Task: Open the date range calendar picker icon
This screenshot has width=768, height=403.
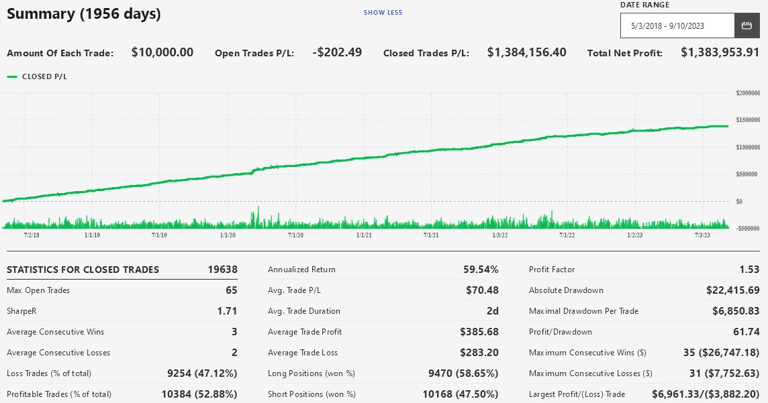Action: (x=746, y=26)
